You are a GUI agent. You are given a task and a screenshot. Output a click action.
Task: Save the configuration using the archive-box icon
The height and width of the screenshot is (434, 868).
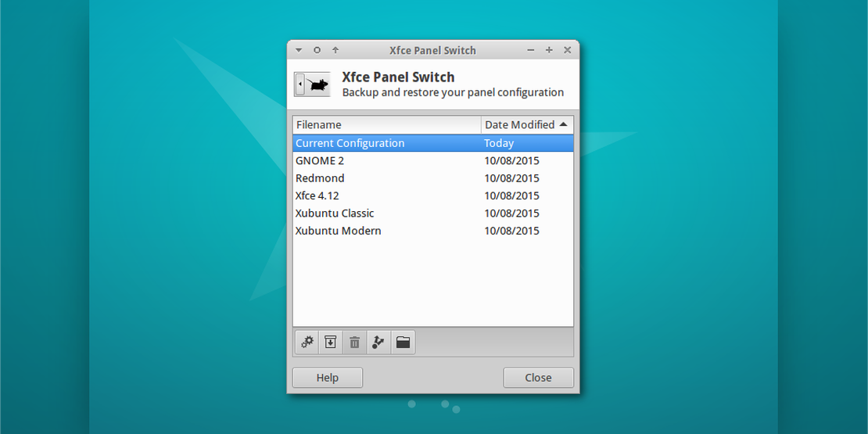pos(331,342)
